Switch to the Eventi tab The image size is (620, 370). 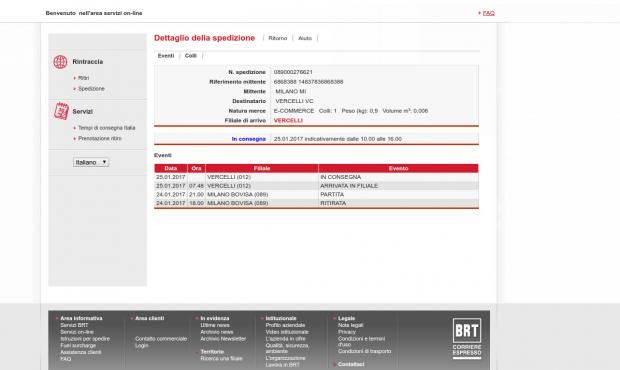pyautogui.click(x=166, y=56)
